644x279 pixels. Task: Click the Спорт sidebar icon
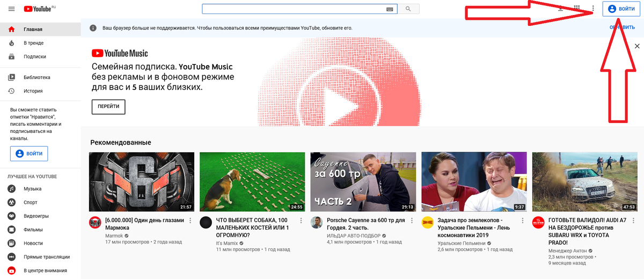click(x=11, y=202)
